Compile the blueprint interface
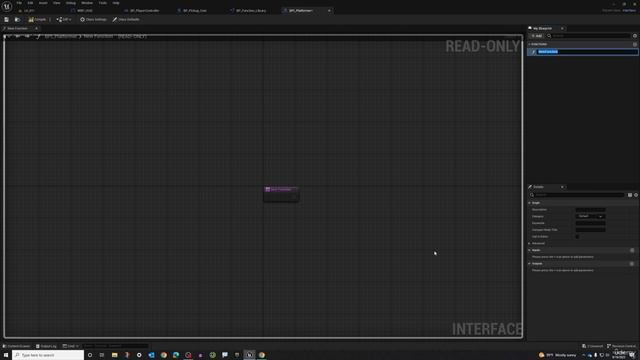Viewport: 640px width, 360px height. pos(37,19)
